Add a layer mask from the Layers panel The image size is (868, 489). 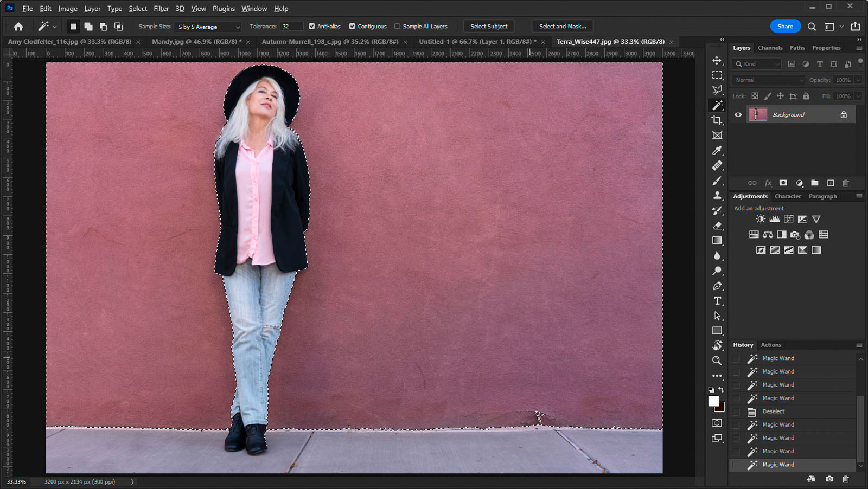coord(783,183)
